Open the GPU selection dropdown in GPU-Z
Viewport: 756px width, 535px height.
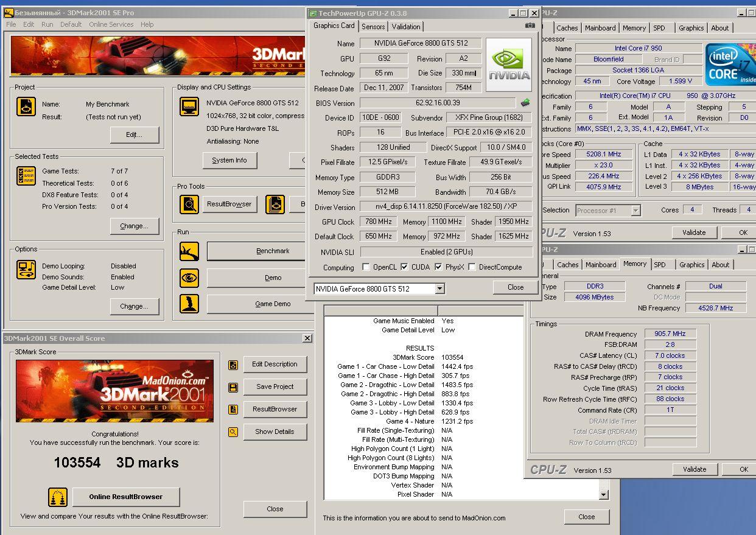coord(439,288)
